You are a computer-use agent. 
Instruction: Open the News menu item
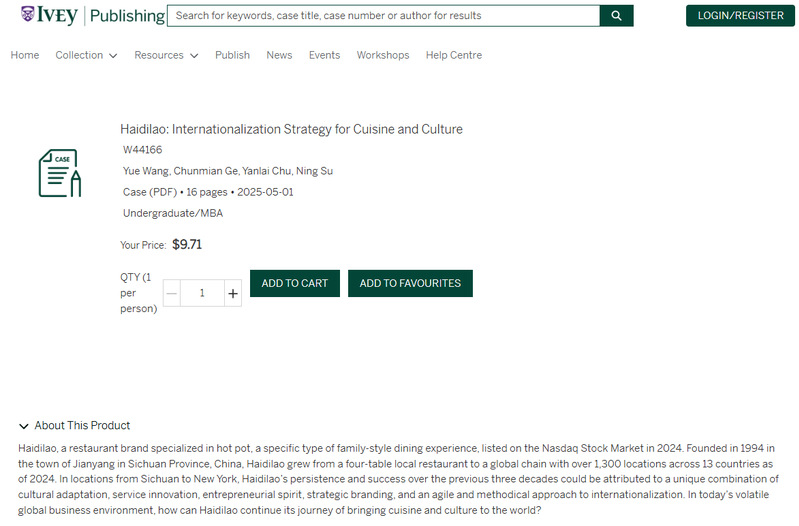[x=279, y=55]
